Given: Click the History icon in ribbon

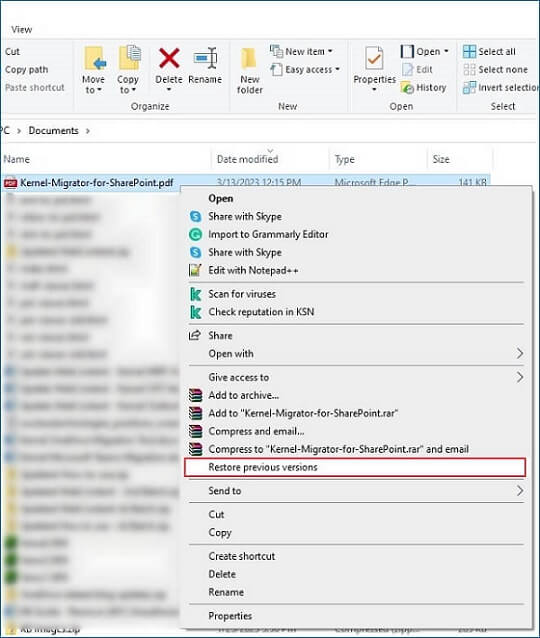Looking at the screenshot, I should click(407, 87).
